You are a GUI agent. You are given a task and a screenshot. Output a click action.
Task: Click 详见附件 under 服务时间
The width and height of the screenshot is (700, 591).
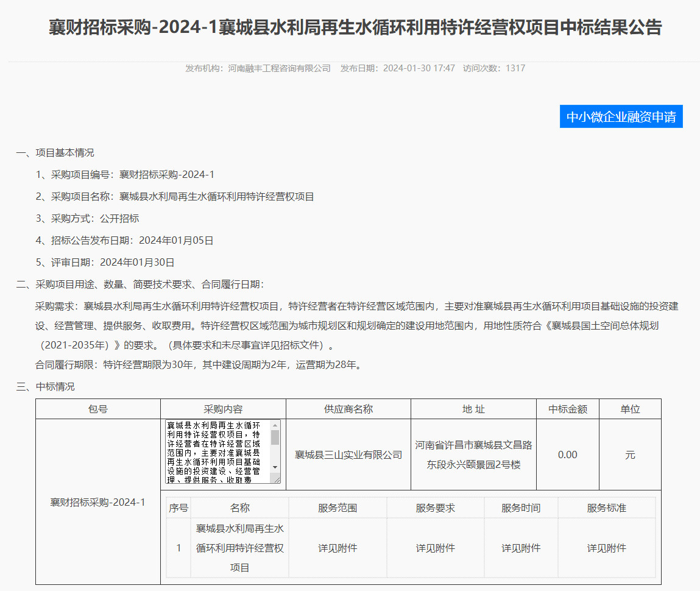coord(521,548)
